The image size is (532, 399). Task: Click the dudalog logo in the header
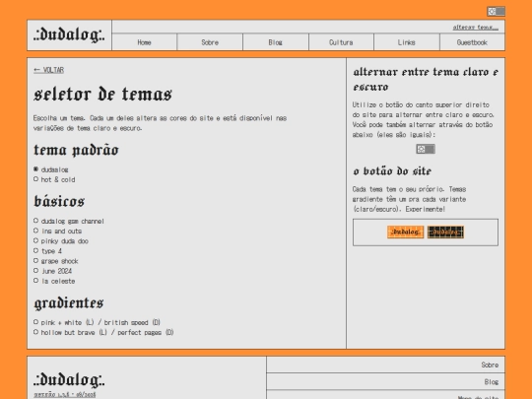[69, 34]
